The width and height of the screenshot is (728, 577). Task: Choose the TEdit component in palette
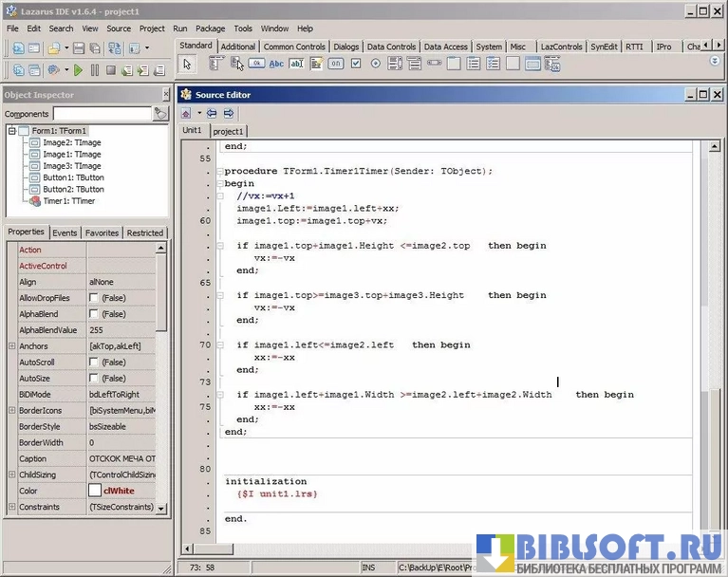click(296, 64)
